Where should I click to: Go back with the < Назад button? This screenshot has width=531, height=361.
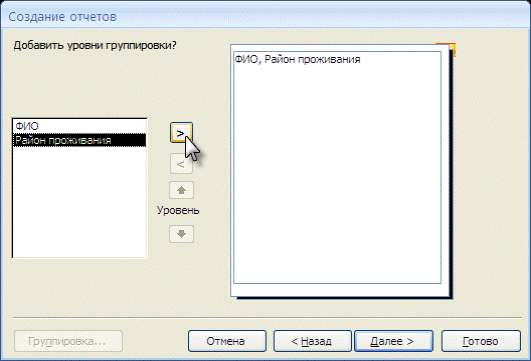pyautogui.click(x=312, y=341)
